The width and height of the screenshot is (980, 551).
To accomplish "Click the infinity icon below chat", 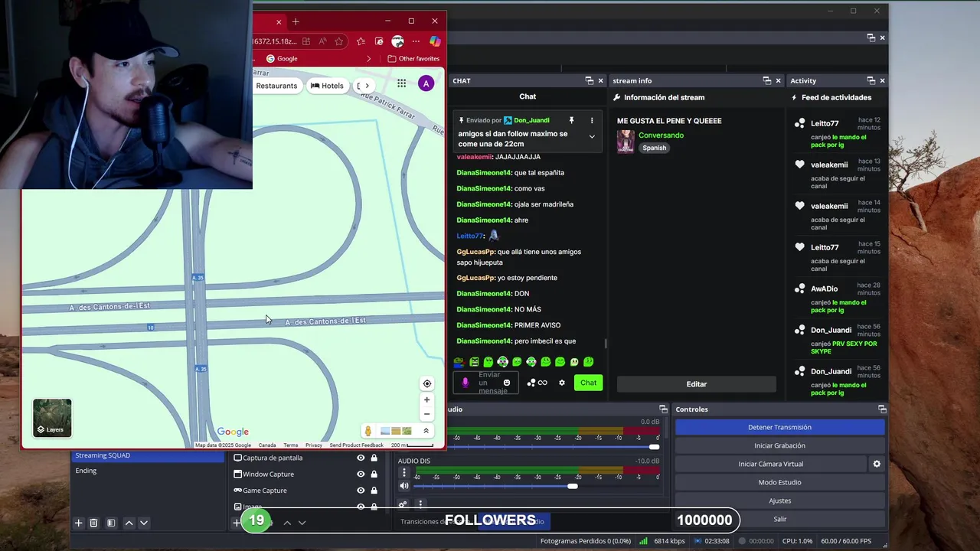I will [543, 383].
